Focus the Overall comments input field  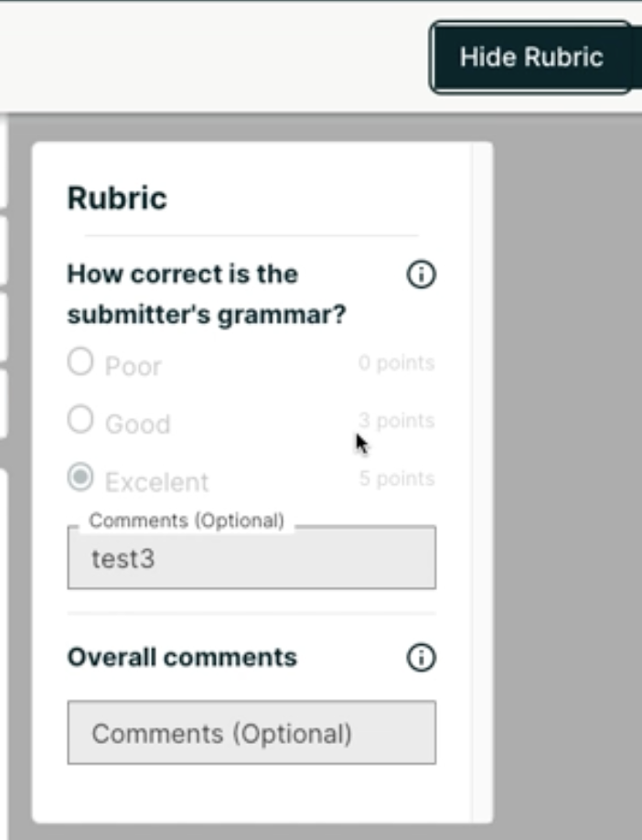point(251,733)
